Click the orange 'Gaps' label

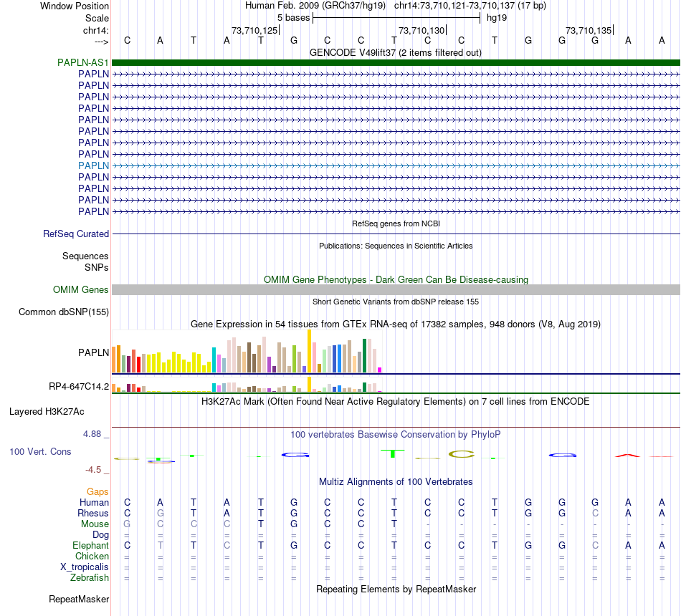coord(97,491)
